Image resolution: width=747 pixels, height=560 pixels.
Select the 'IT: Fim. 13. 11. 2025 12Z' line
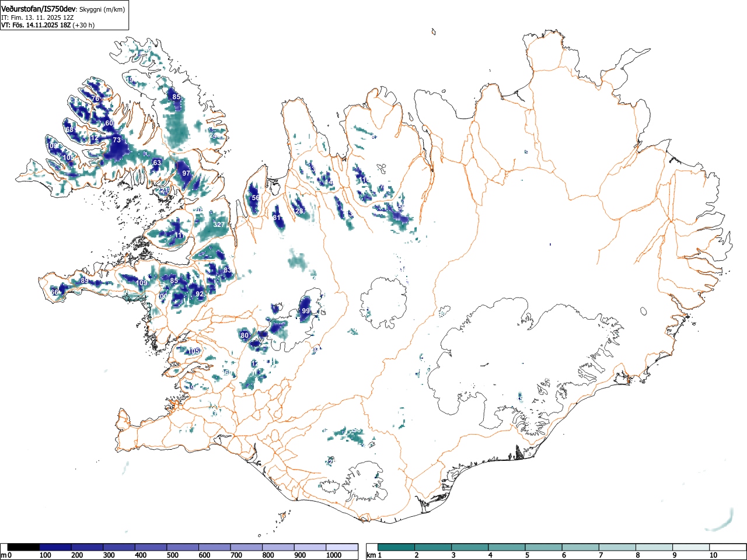click(37, 17)
